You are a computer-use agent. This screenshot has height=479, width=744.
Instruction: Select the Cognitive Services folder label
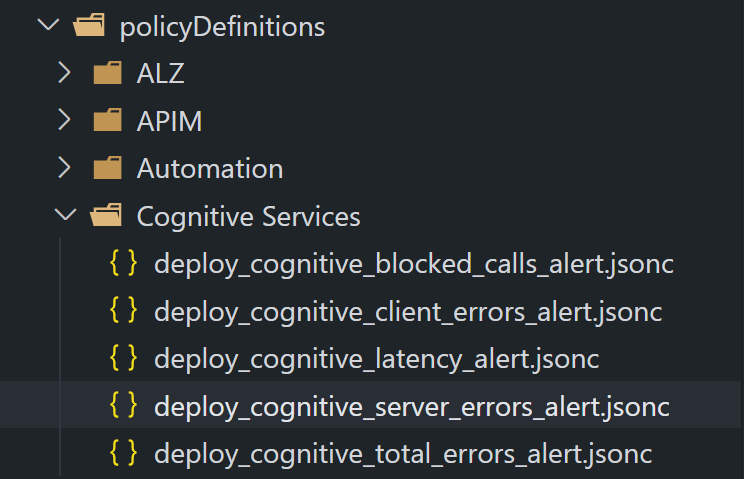click(x=249, y=217)
